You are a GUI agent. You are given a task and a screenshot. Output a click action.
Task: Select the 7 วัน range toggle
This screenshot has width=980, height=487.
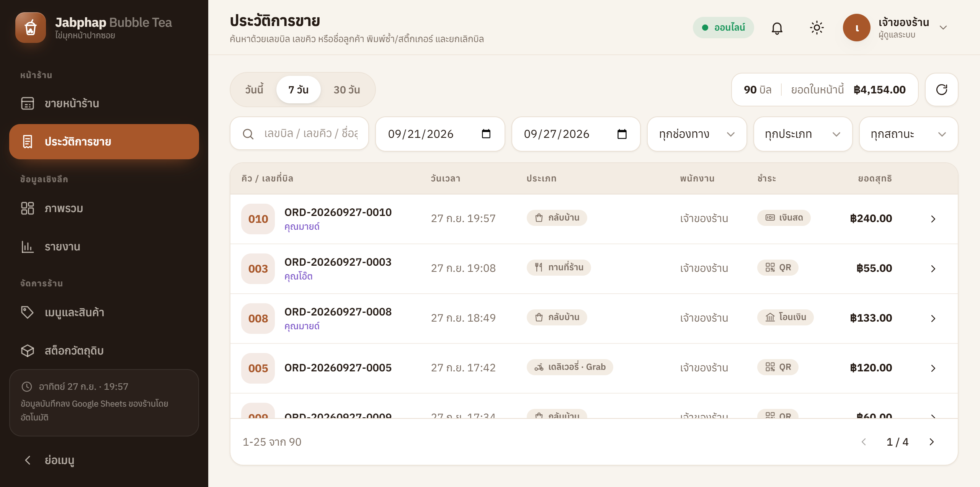coord(298,90)
